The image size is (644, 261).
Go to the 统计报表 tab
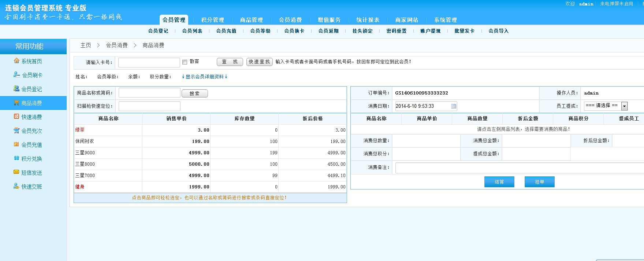[x=368, y=20]
